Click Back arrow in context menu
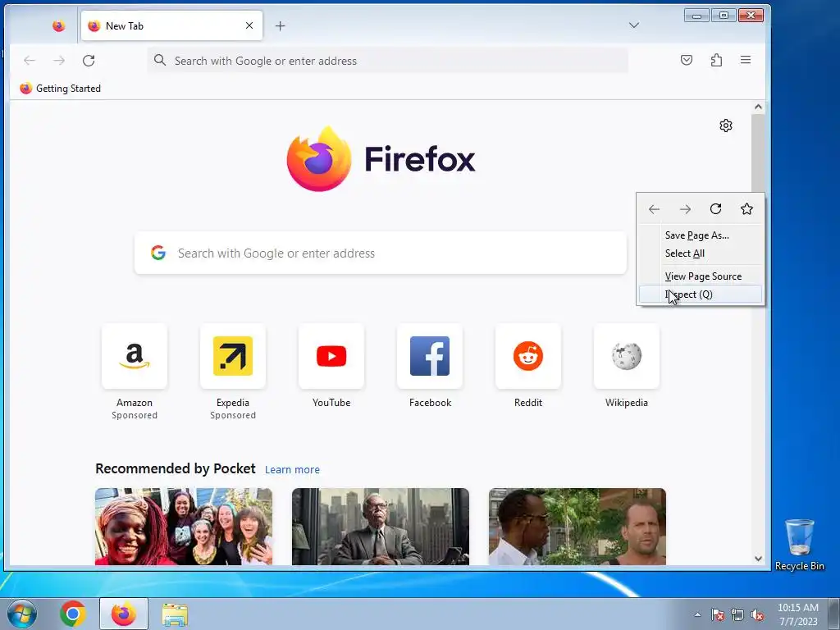This screenshot has height=630, width=840. (654, 209)
